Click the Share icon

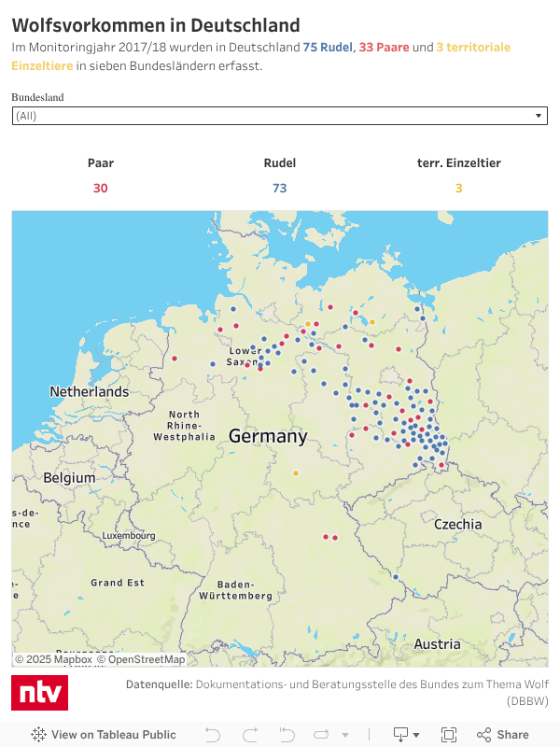pyautogui.click(x=503, y=735)
